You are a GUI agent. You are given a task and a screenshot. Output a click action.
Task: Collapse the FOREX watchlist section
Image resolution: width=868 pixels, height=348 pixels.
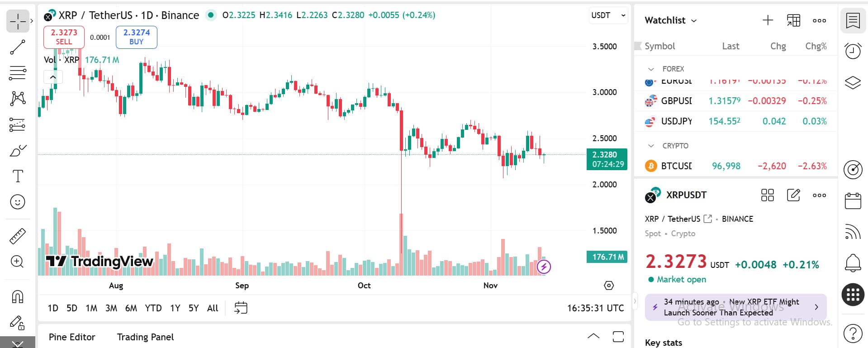651,69
